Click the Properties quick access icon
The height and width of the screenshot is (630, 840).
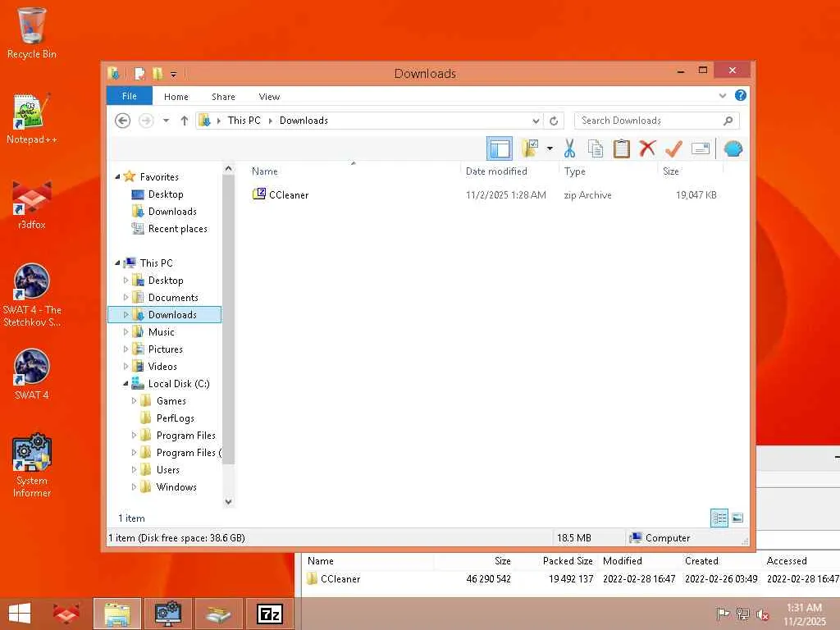(139, 73)
